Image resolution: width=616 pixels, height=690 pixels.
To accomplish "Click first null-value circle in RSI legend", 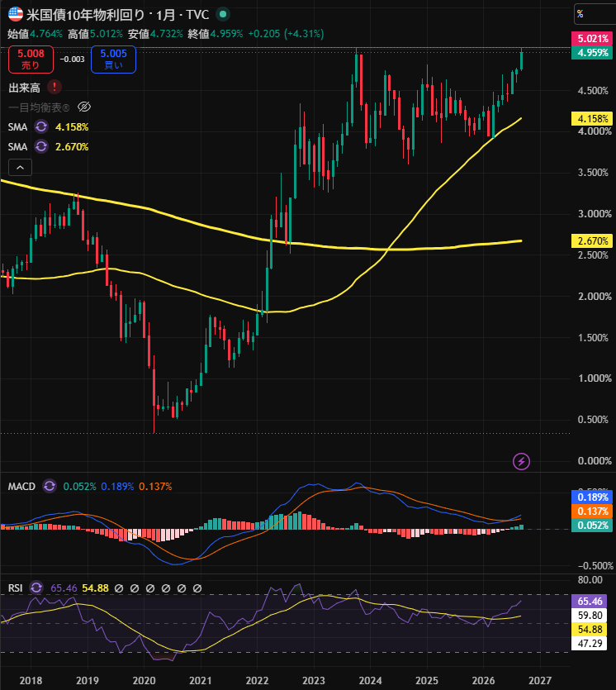I will coord(119,588).
